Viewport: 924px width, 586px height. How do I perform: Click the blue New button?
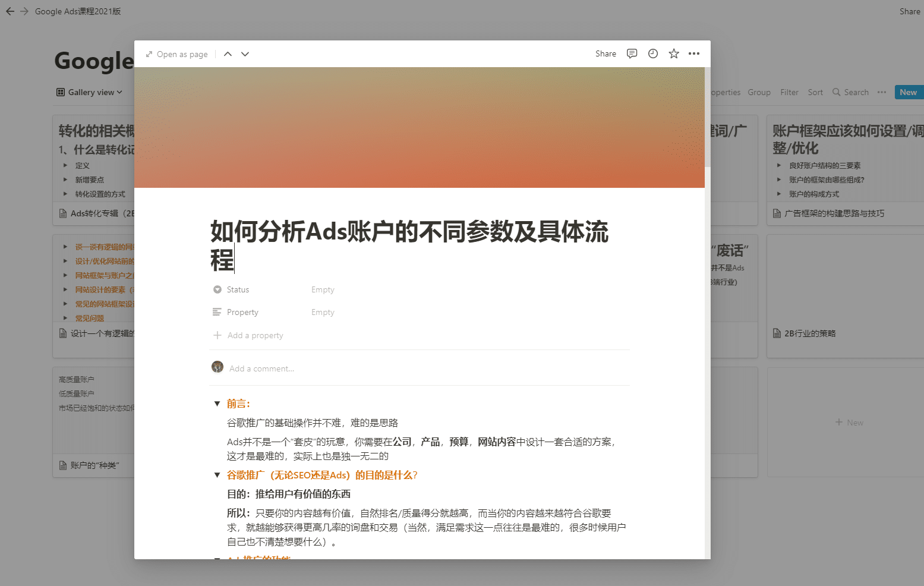pos(908,92)
